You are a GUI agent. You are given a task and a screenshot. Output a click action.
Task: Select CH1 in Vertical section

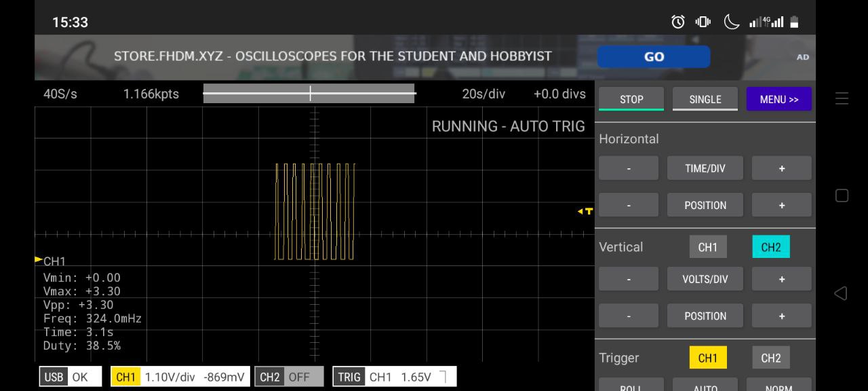pos(707,247)
